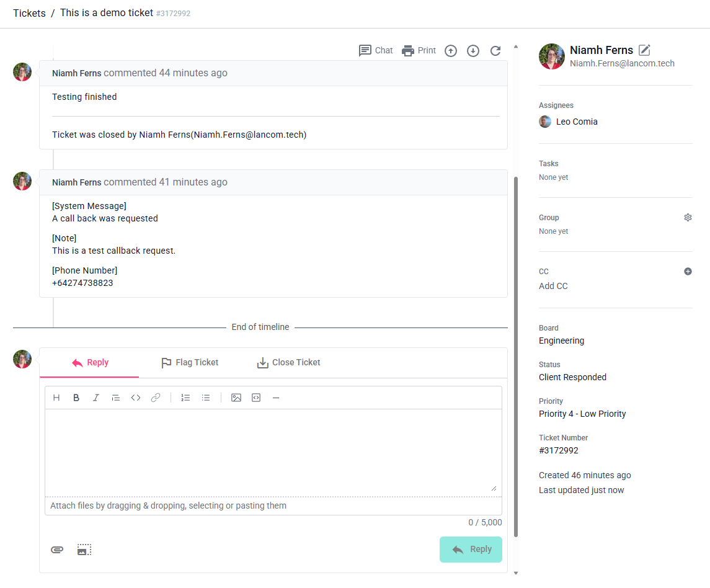
Task: Click '#3172992' under Ticket Number
Action: coord(559,450)
